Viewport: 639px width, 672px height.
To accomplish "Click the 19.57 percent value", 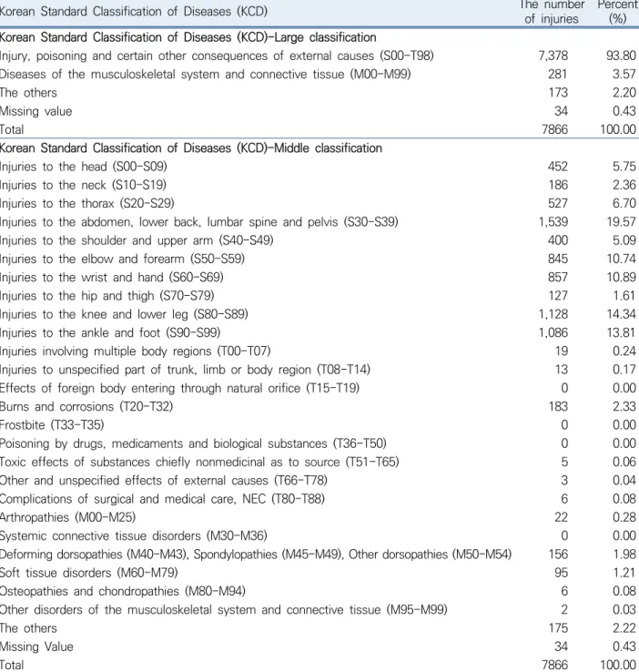I will [x=621, y=221].
